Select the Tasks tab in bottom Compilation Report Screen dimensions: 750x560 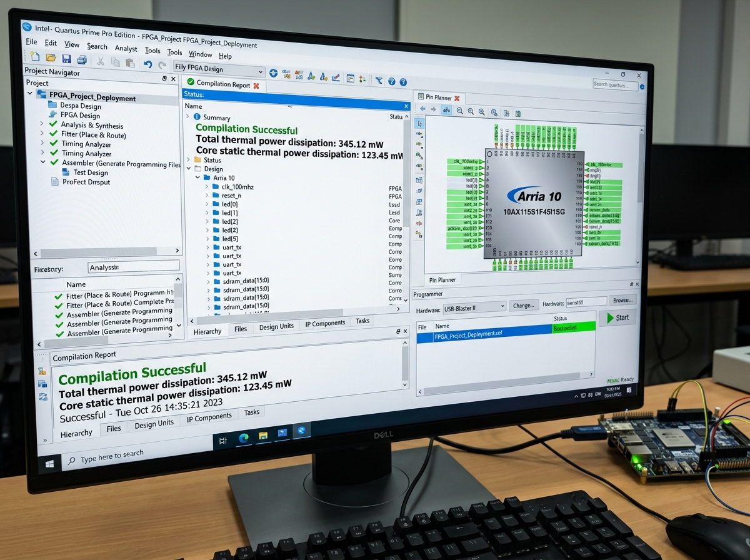click(252, 412)
